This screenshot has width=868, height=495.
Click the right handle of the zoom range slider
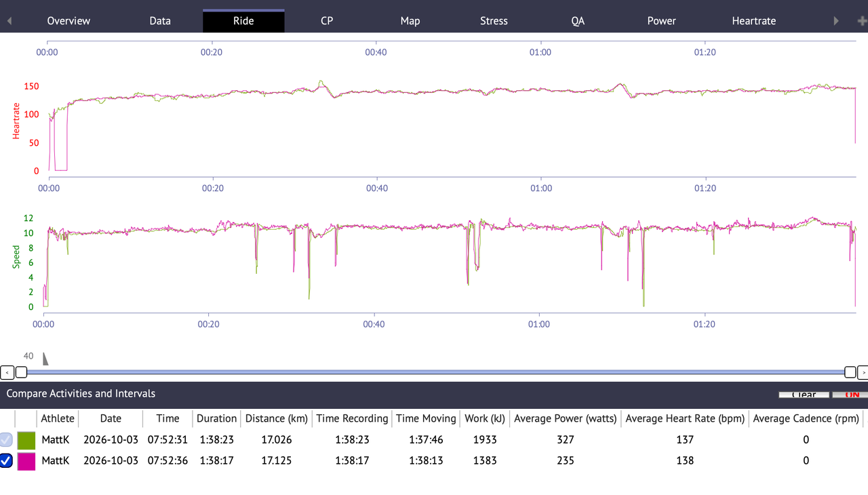coord(850,372)
